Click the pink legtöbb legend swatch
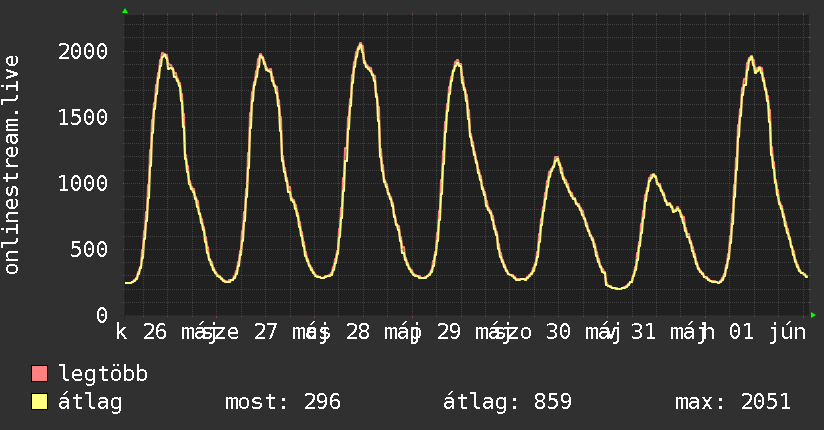824x430 pixels. pos(39,374)
